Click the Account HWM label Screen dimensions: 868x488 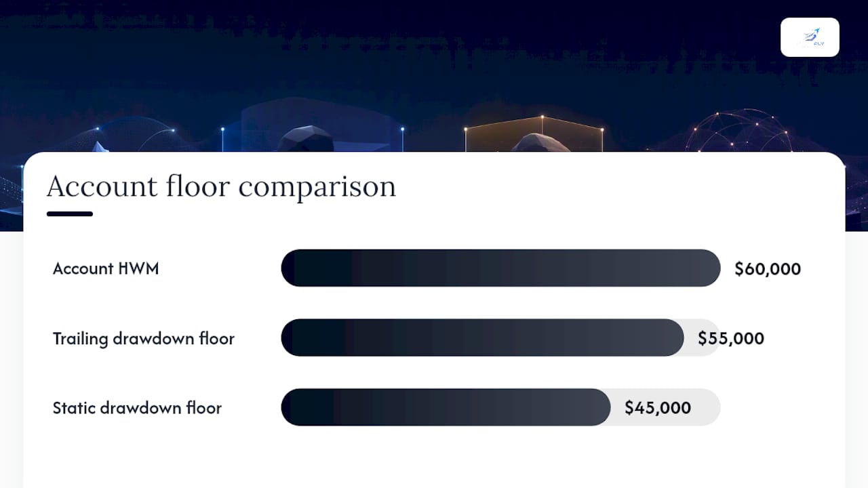pos(106,268)
